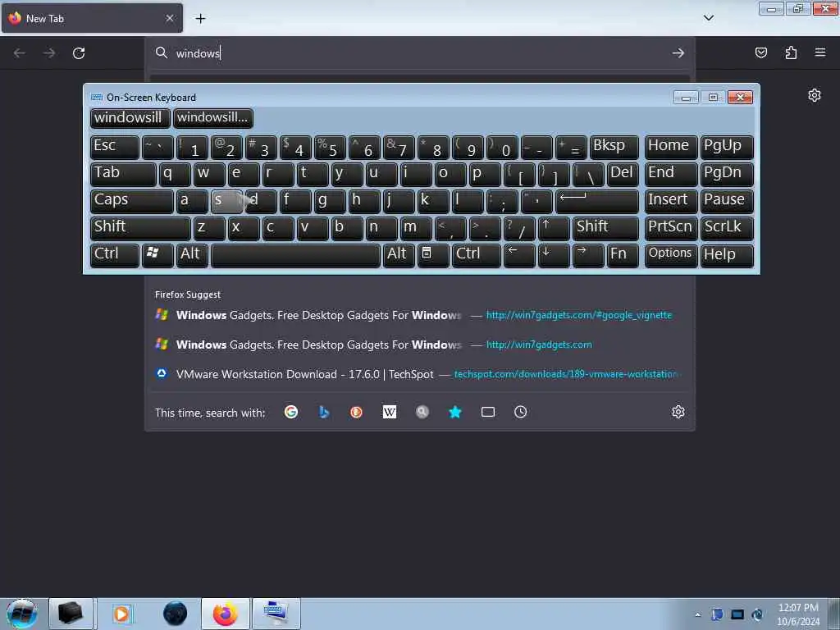
Task: Click the PgDn key on keyboard
Action: (x=727, y=175)
